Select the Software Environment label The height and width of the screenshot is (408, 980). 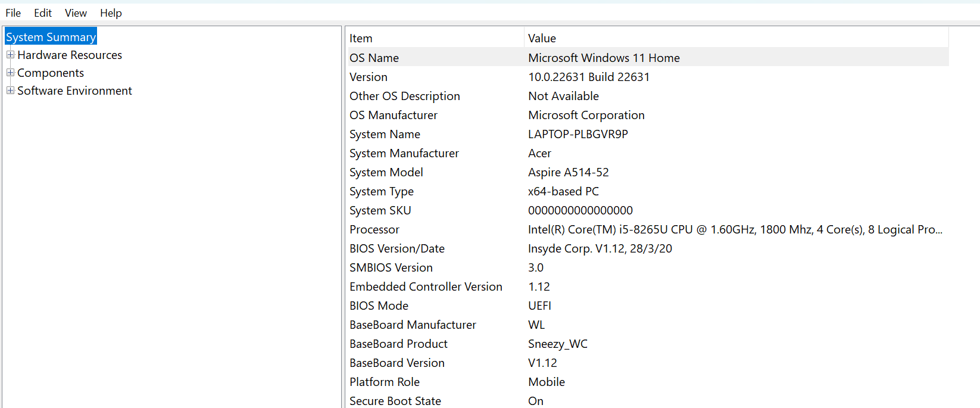(x=74, y=91)
